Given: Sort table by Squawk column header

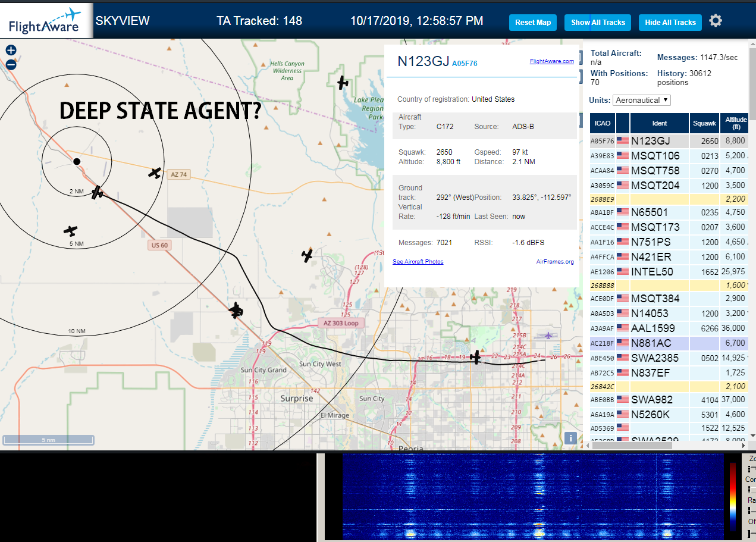Looking at the screenshot, I should click(x=704, y=123).
